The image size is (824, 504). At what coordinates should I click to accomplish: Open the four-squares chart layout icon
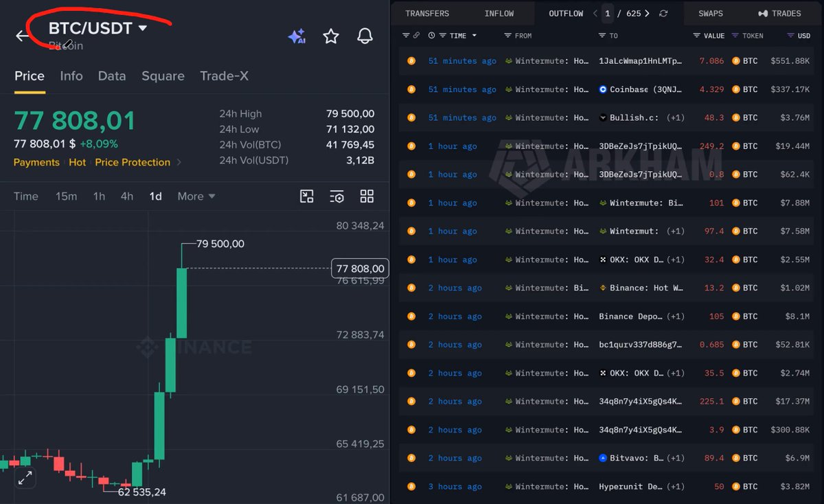pyautogui.click(x=367, y=196)
